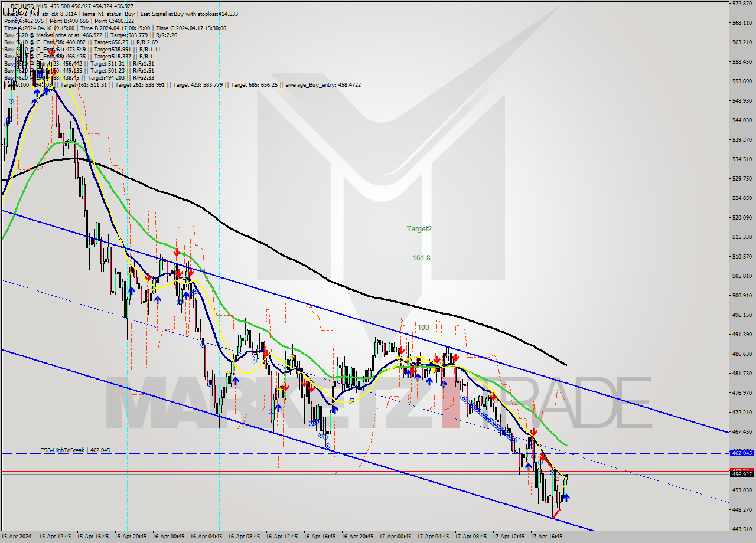This screenshot has height=543, width=756.
Task: Click the blue 462.045 price tag
Action: coord(742,453)
